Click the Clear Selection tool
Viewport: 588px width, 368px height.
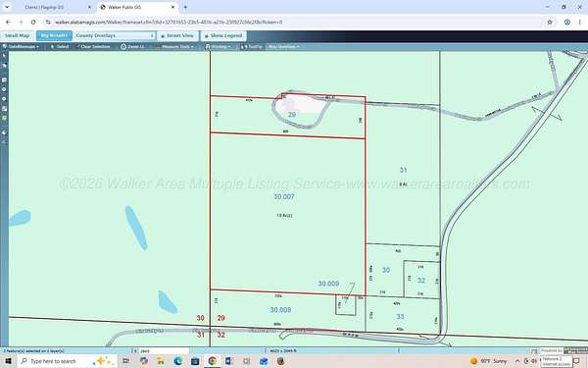(x=93, y=46)
